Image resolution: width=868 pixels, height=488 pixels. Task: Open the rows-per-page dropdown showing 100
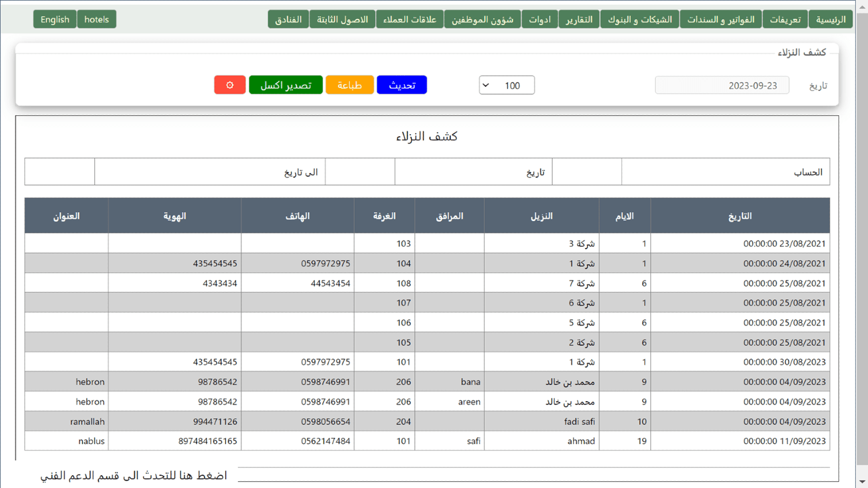click(x=507, y=85)
